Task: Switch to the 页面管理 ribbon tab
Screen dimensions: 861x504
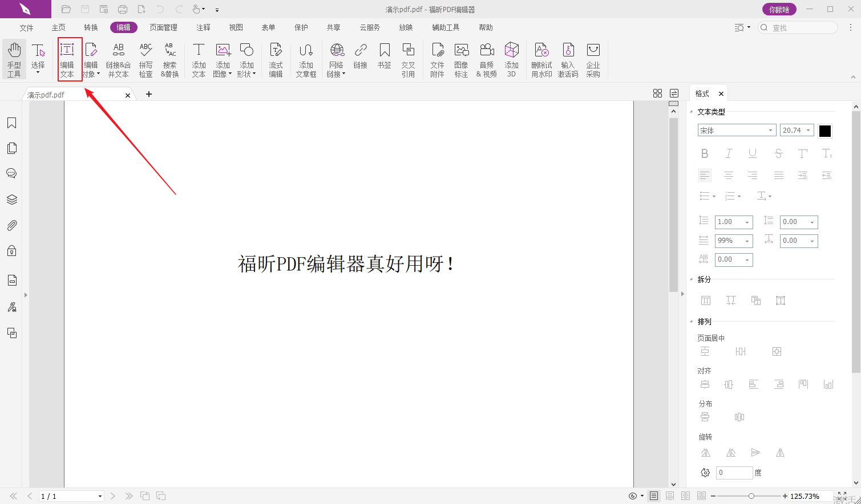Action: click(x=163, y=27)
